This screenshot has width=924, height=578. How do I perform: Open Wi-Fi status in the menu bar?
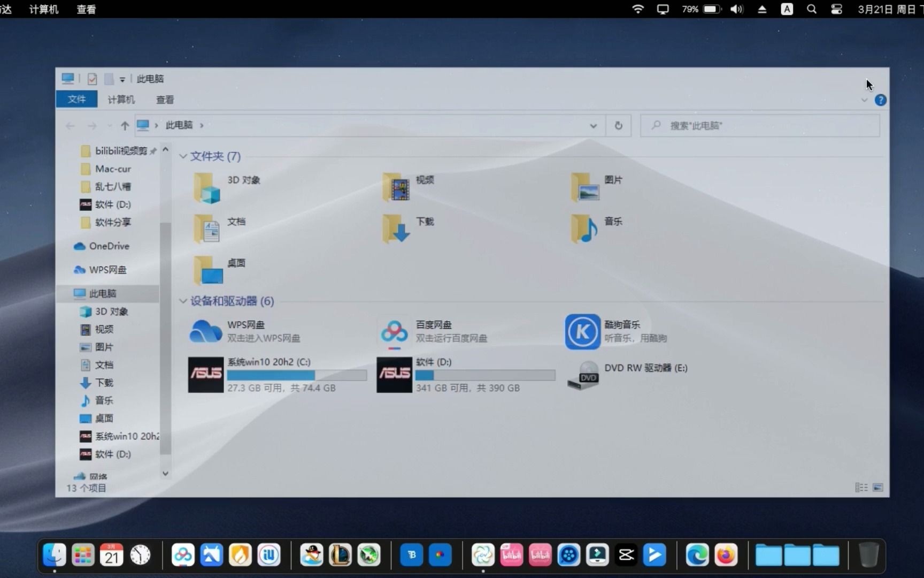(637, 9)
